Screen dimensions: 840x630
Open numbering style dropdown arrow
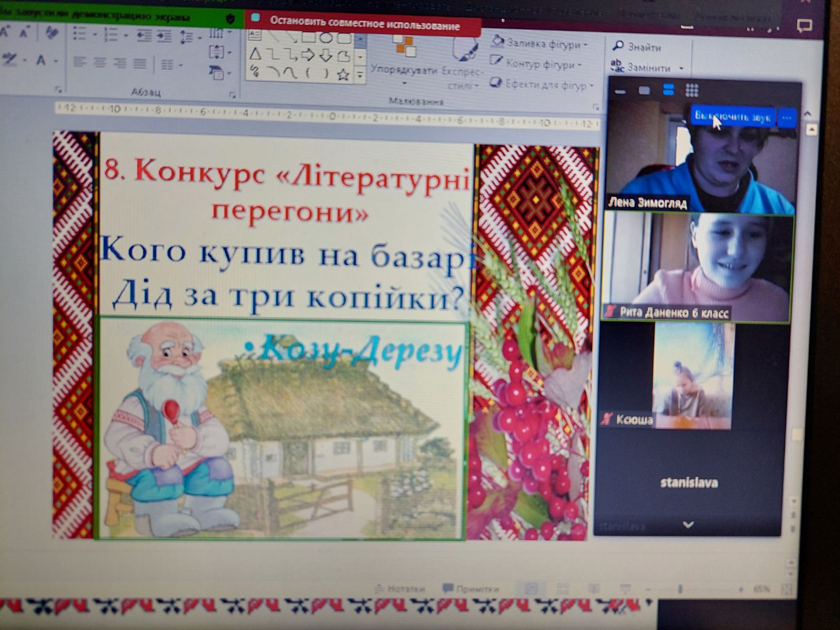click(125, 36)
